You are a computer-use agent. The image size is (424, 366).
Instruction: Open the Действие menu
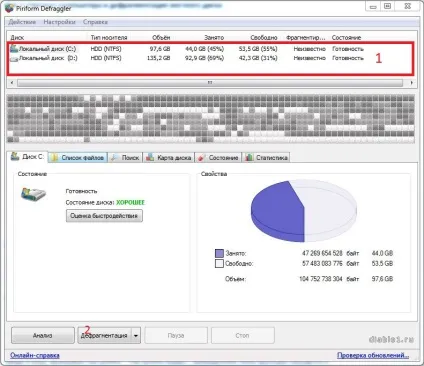pyautogui.click(x=22, y=22)
